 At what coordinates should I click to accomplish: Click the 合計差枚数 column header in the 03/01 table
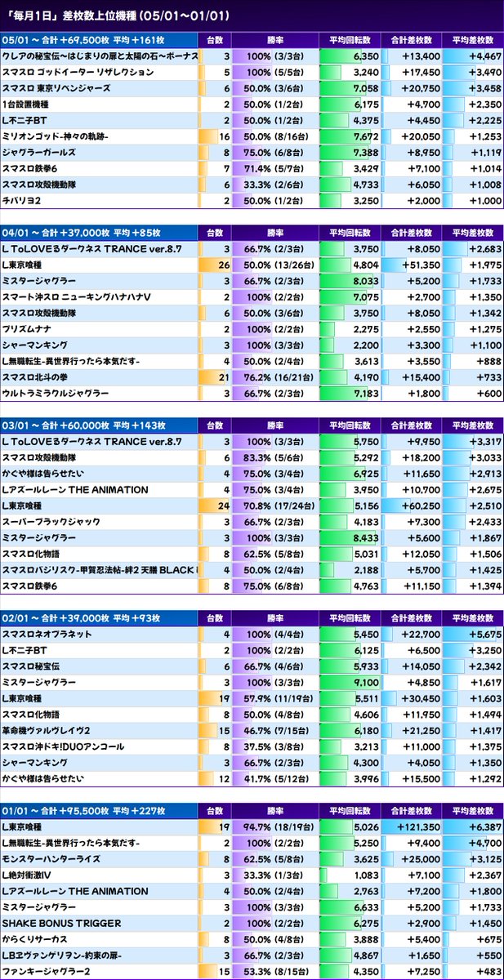point(411,425)
